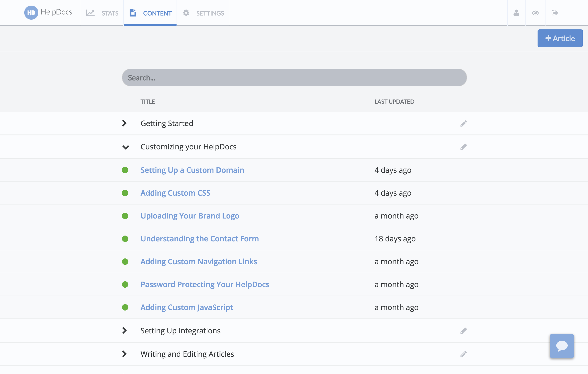Toggle the green status dot for Adding Custom CSS

(125, 193)
